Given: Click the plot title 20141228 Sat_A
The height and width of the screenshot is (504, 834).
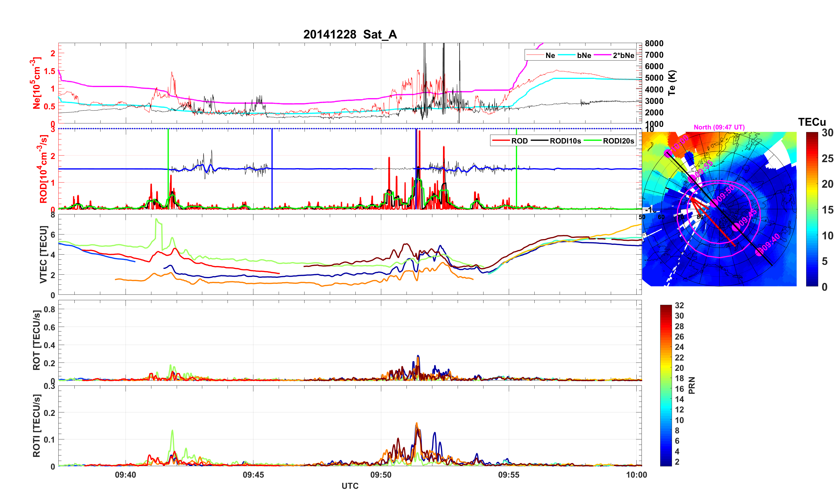Looking at the screenshot, I should (x=350, y=34).
